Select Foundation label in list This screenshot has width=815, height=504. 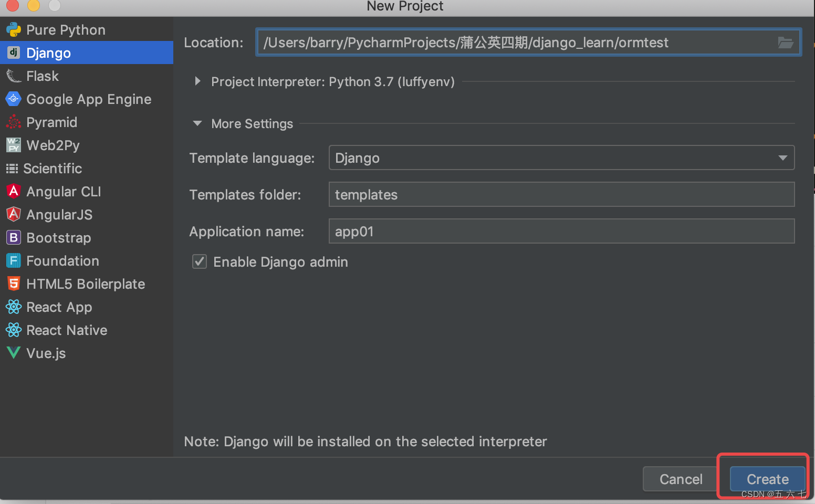click(x=62, y=261)
